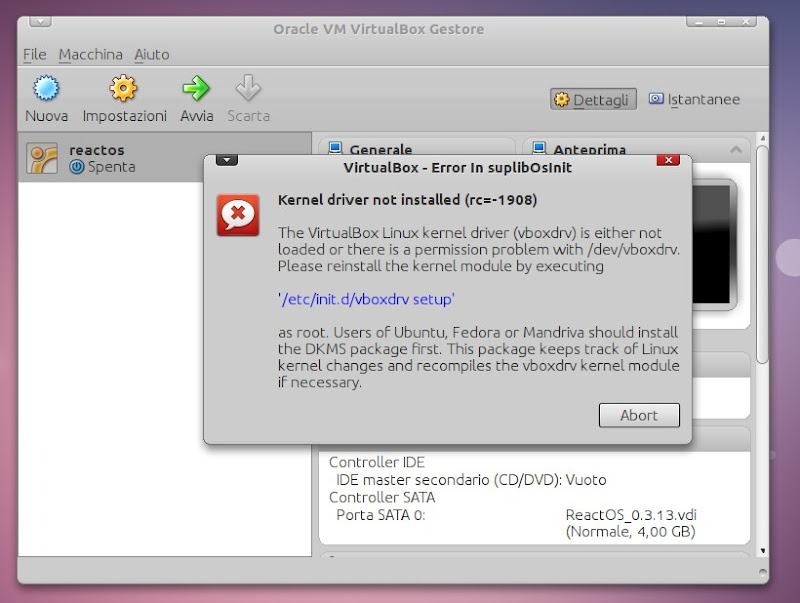
Task: Click 'IDE master secondario (CD/DVD): Vuoto' row
Action: click(471, 480)
